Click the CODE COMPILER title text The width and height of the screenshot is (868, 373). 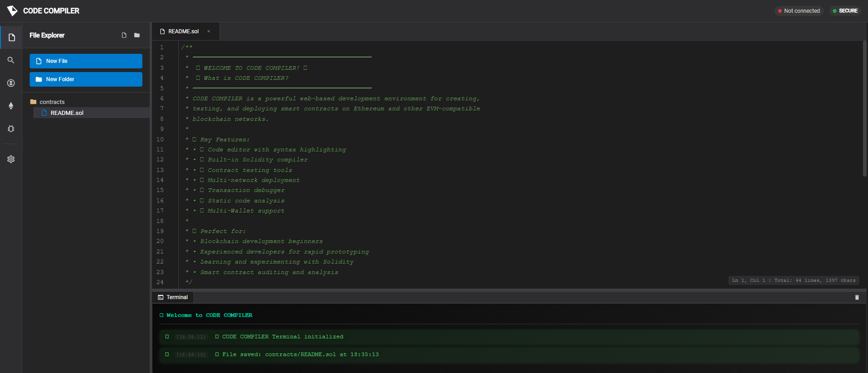(x=51, y=10)
